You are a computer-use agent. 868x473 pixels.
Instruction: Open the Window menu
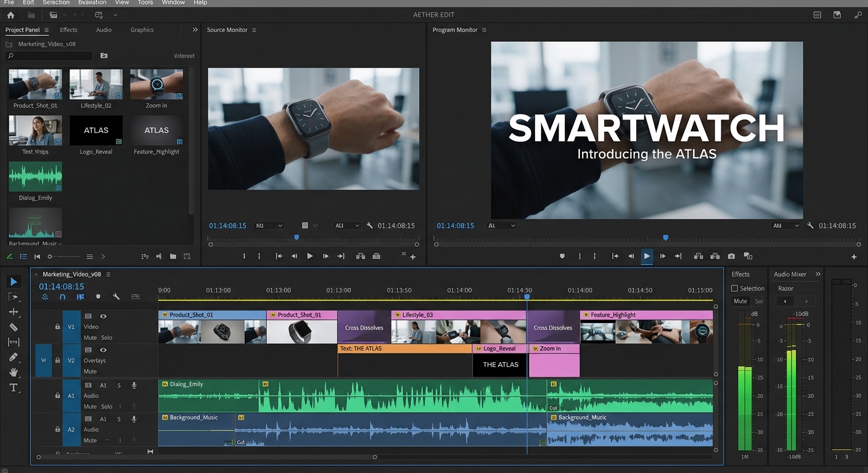[173, 2]
